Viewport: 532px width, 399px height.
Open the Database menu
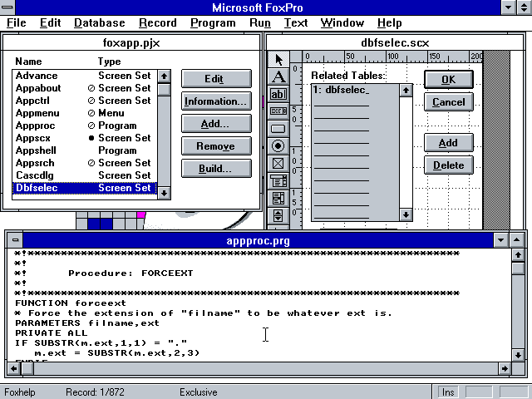pos(100,22)
